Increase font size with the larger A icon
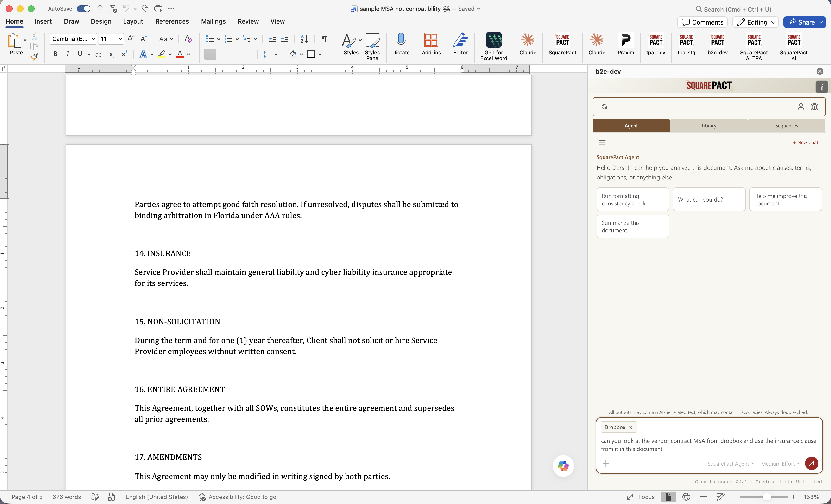The height and width of the screenshot is (504, 831). click(x=131, y=39)
